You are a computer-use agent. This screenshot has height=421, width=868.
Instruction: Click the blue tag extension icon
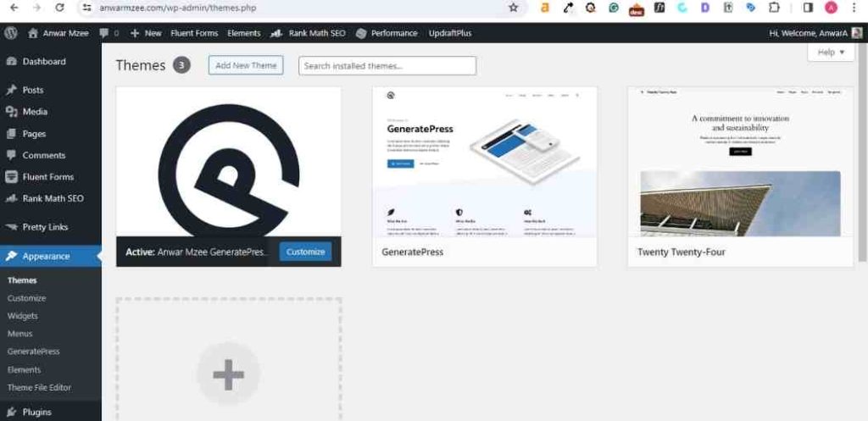coord(751,8)
